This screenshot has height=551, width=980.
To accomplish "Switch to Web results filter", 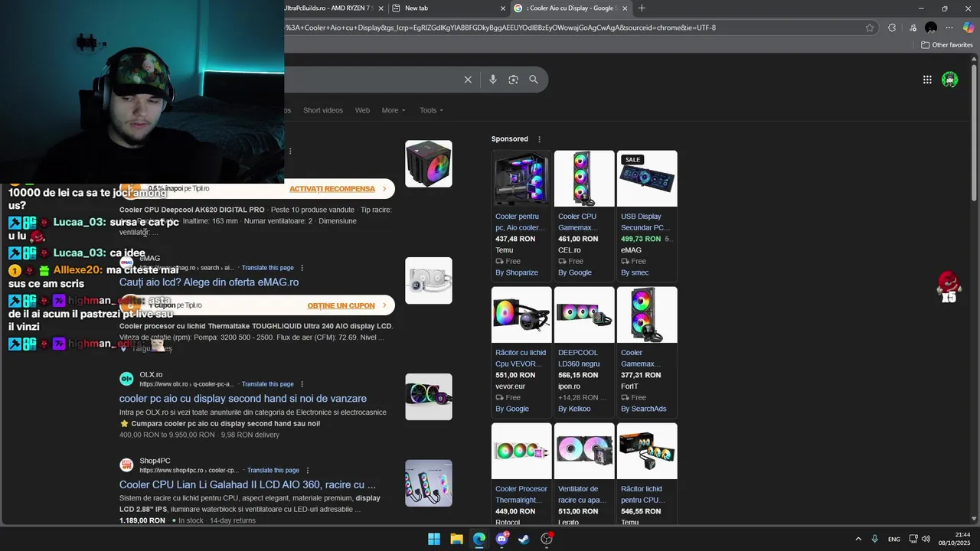I will 362,110.
